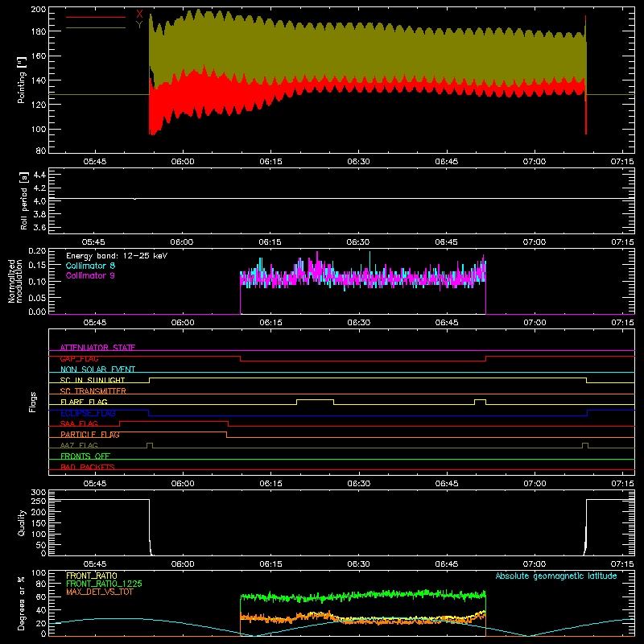This screenshot has width=644, height=644.
Task: Click the MAX_DET_VS_TOT legend entry
Action: pos(100,592)
